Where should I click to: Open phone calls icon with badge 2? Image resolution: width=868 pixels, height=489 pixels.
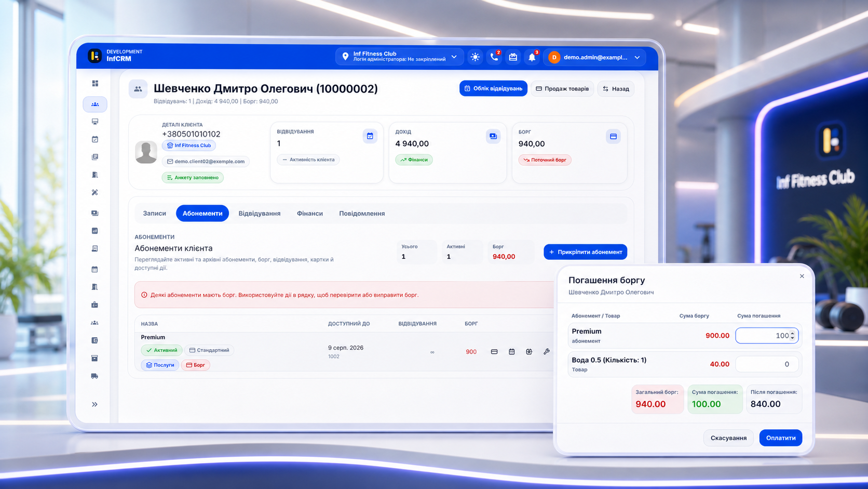tap(494, 57)
